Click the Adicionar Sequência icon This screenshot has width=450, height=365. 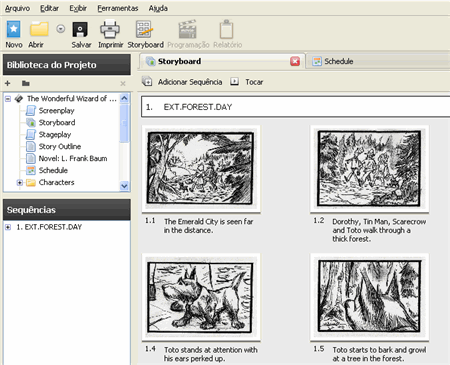[x=147, y=82]
